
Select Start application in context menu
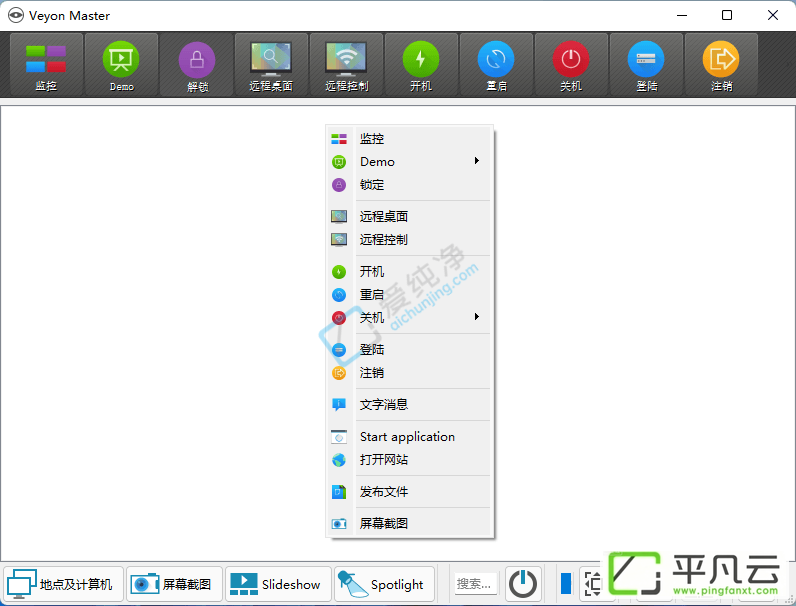(x=409, y=436)
